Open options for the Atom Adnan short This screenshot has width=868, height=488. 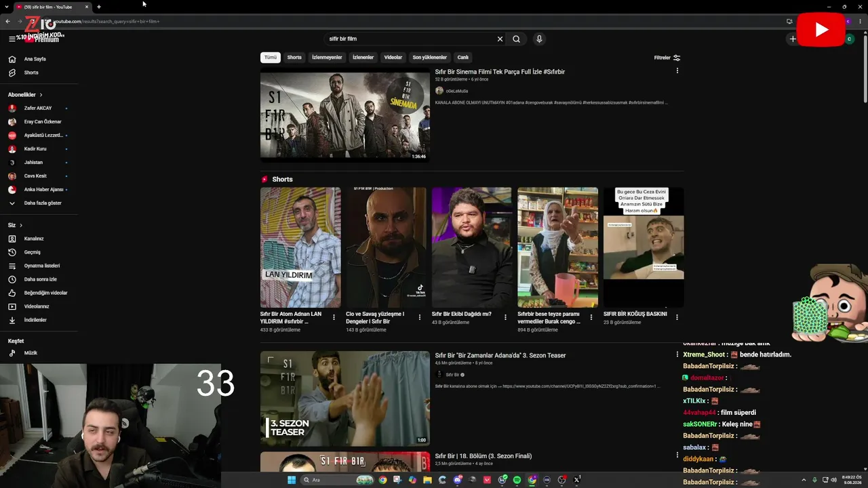tap(334, 317)
